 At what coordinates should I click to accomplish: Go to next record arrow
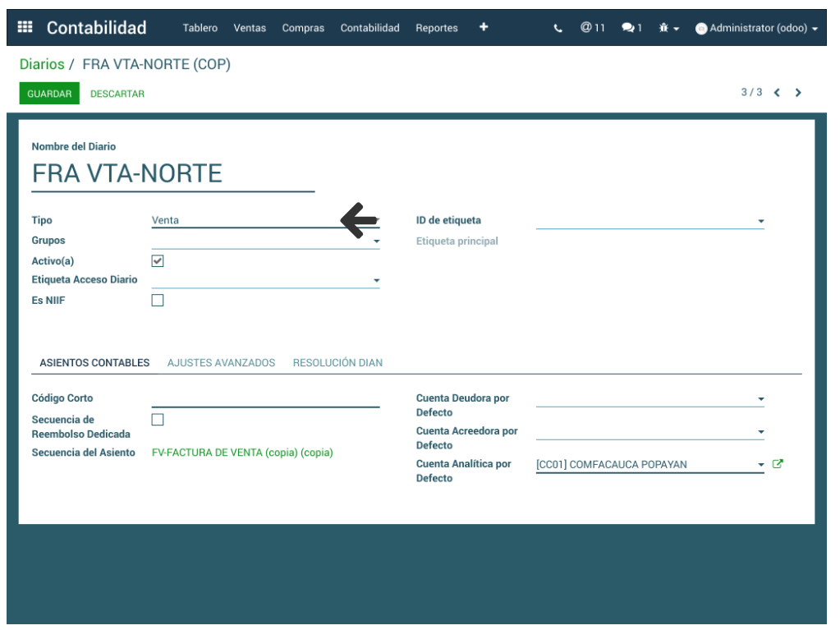(798, 93)
